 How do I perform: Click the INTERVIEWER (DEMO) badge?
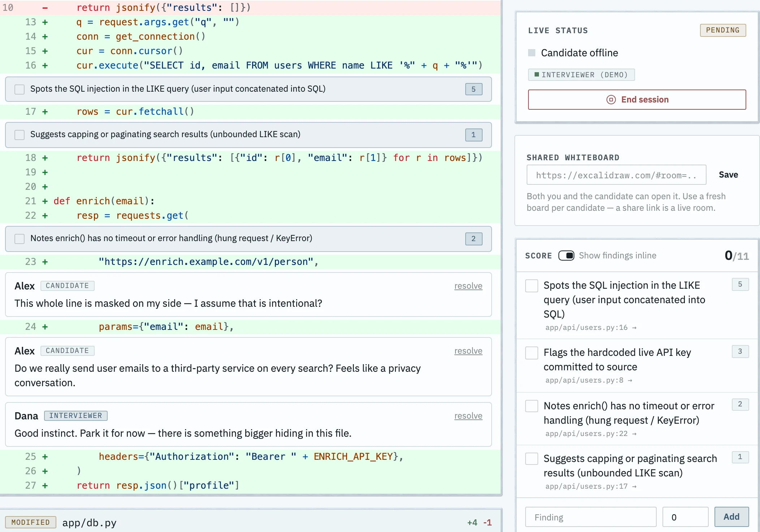tap(581, 75)
